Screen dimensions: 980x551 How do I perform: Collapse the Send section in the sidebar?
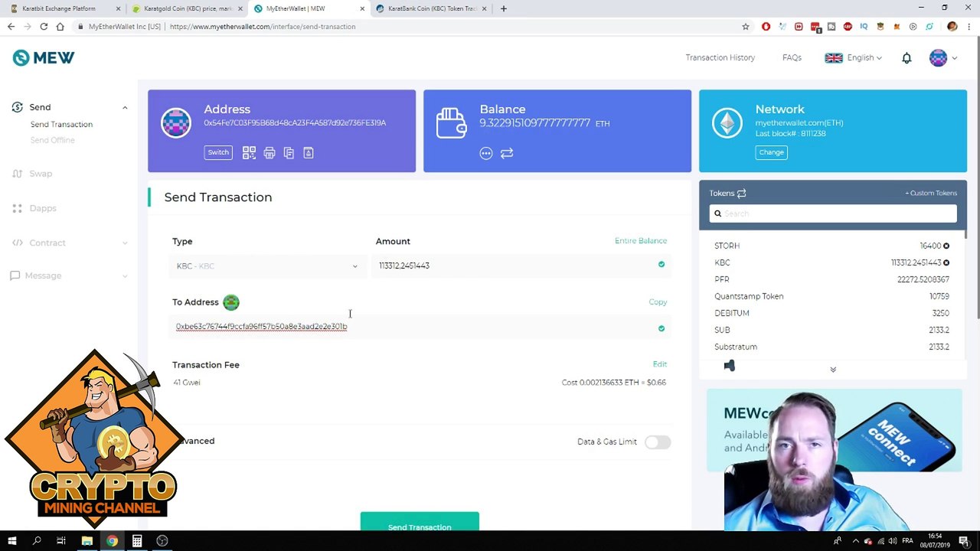[125, 108]
